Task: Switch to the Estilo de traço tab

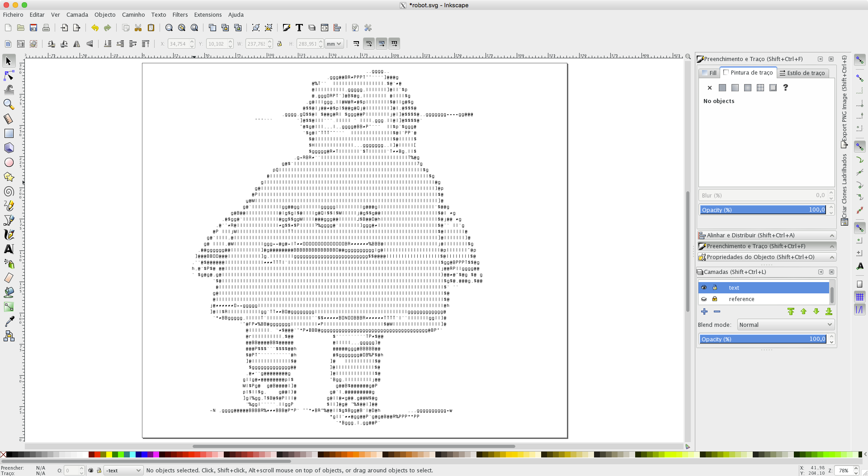Action: point(804,73)
